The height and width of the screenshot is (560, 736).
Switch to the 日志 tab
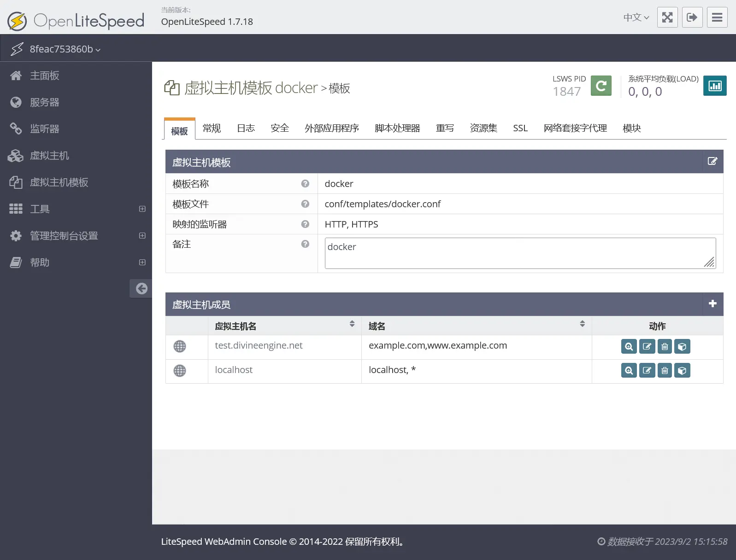(x=246, y=128)
